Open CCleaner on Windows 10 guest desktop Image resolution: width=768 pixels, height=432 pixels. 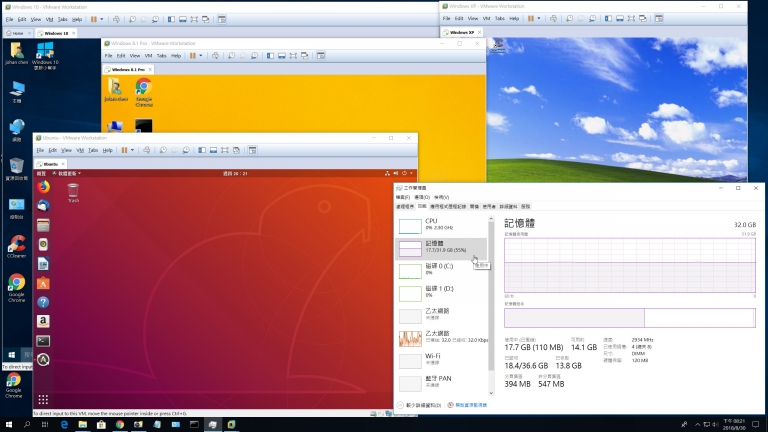pyautogui.click(x=17, y=246)
